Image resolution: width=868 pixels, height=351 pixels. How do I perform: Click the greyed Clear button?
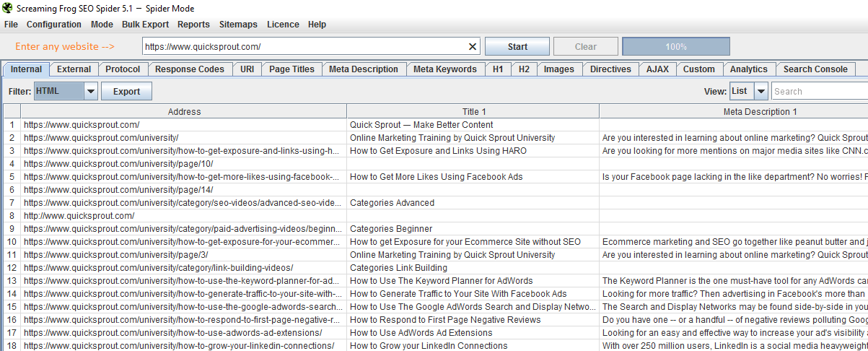coord(586,46)
